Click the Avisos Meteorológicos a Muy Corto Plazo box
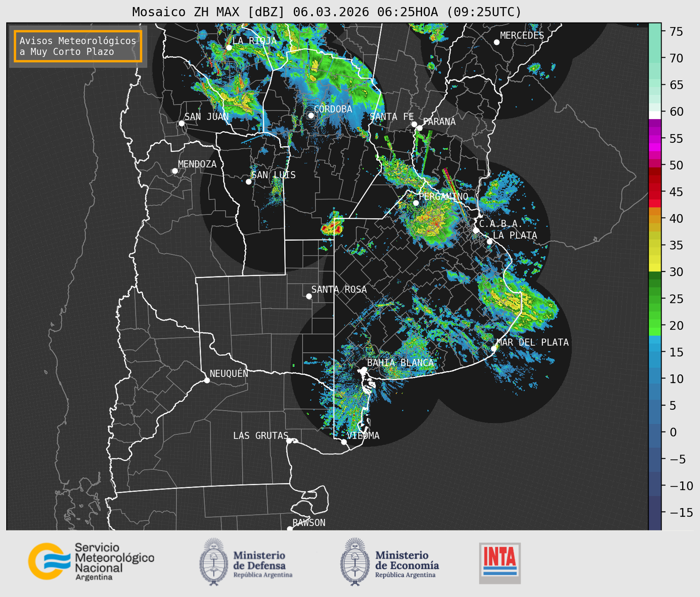Screen dimensions: 700x597 click(78, 46)
